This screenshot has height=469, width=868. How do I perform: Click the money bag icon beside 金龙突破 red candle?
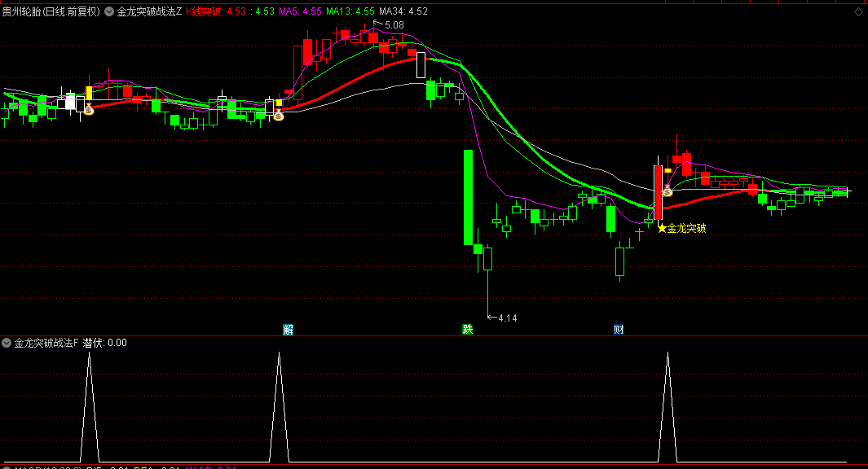[x=667, y=191]
